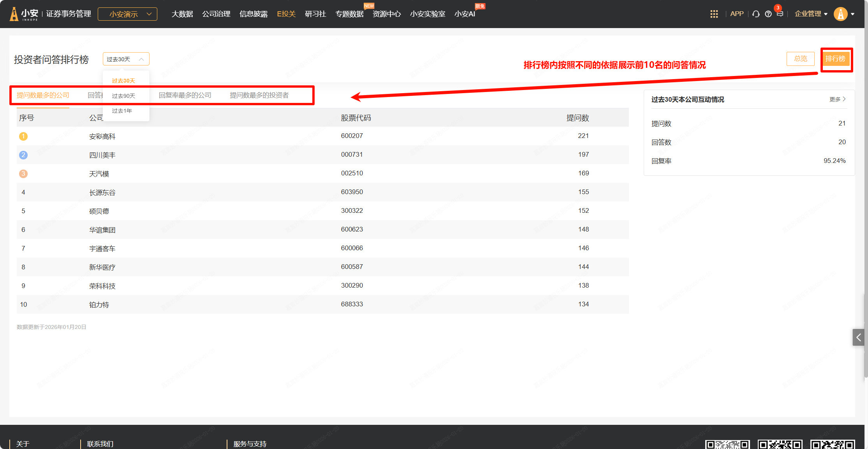The image size is (868, 449).
Task: Click the 安彩高科 company row
Action: (x=102, y=136)
